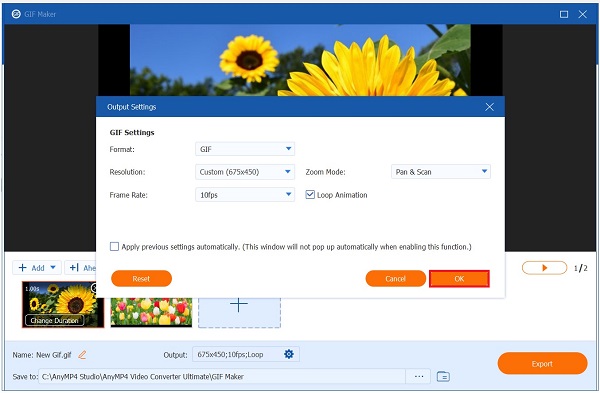Click the Reset button
This screenshot has width=600, height=393.
(141, 279)
